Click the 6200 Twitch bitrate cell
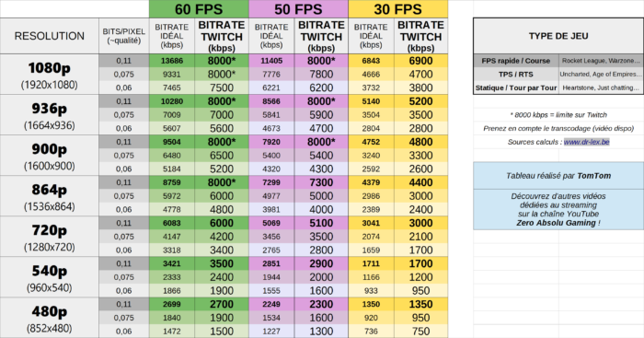This screenshot has height=338, width=644. [x=321, y=87]
